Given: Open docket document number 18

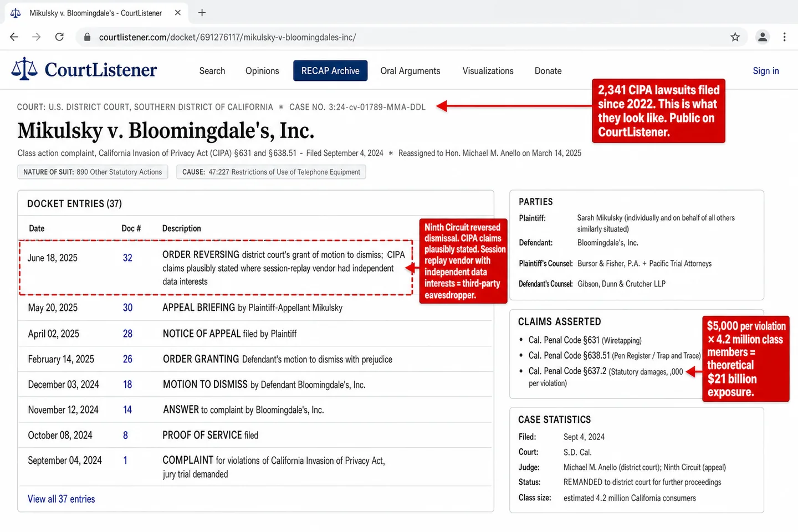Looking at the screenshot, I should pyautogui.click(x=127, y=385).
